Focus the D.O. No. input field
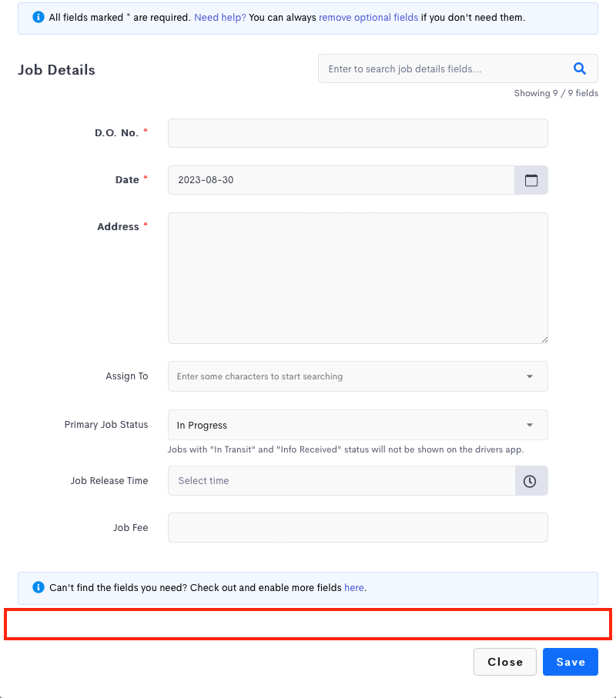 coord(357,133)
